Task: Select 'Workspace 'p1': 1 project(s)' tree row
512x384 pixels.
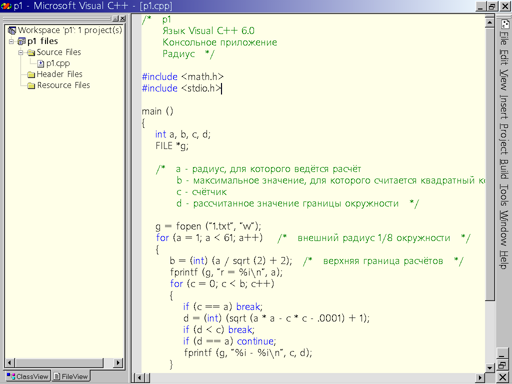Action: coord(65,30)
